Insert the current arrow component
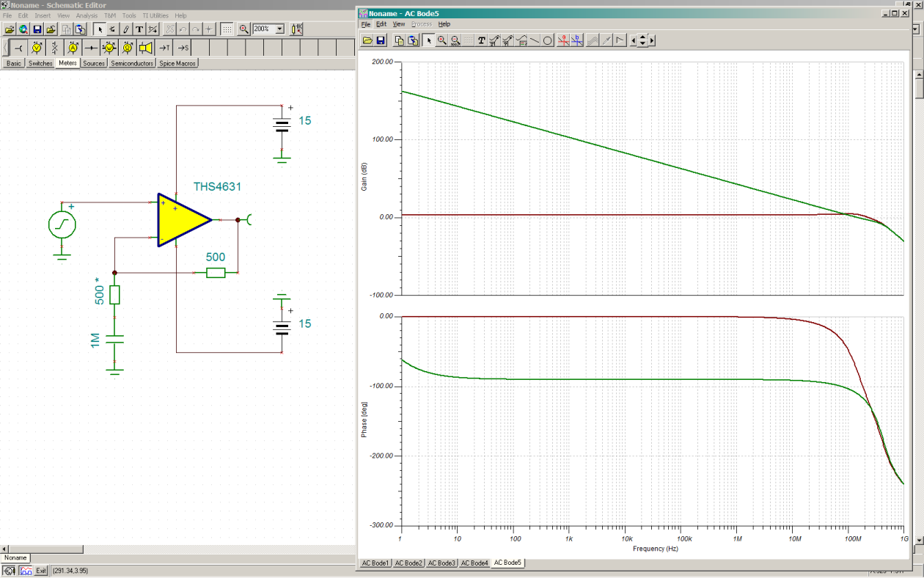This screenshot has width=924, height=578. (91, 48)
